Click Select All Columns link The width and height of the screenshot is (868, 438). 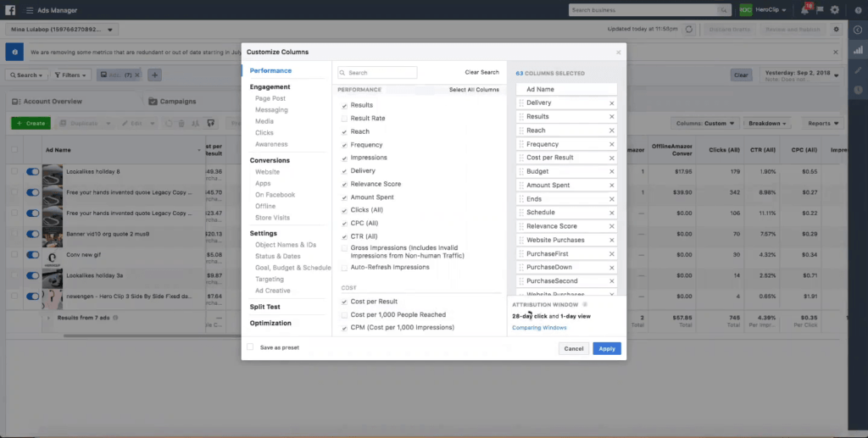pos(474,90)
